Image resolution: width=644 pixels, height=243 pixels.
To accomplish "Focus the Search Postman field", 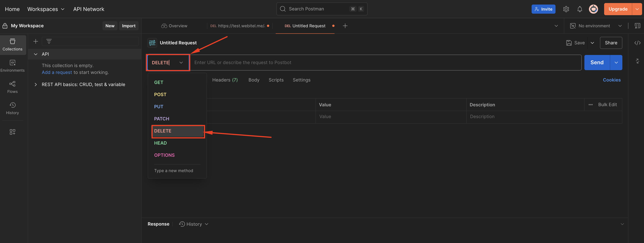I will (x=322, y=9).
